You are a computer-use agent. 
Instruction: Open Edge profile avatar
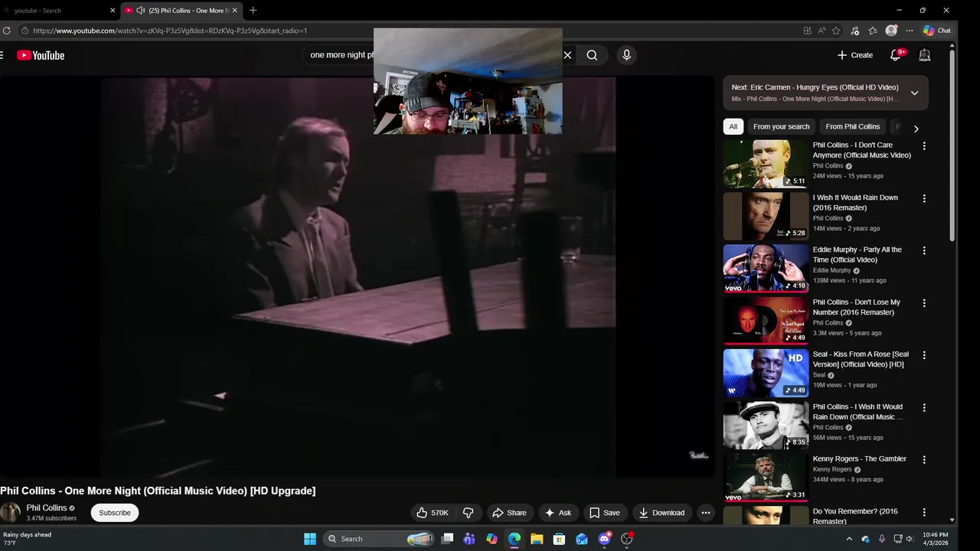[x=891, y=31]
